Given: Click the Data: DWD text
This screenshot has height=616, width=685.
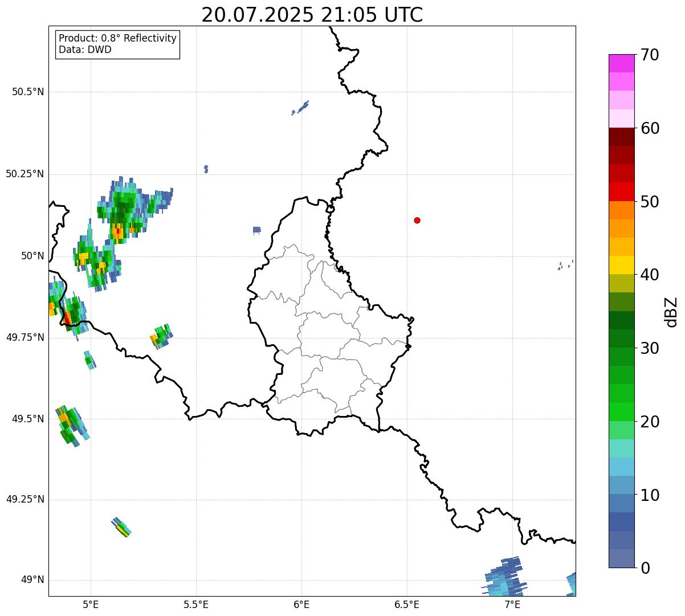Looking at the screenshot, I should [85, 50].
